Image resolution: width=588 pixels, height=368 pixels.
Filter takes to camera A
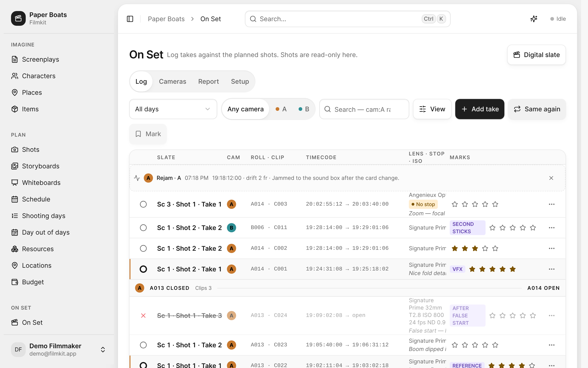tap(281, 109)
